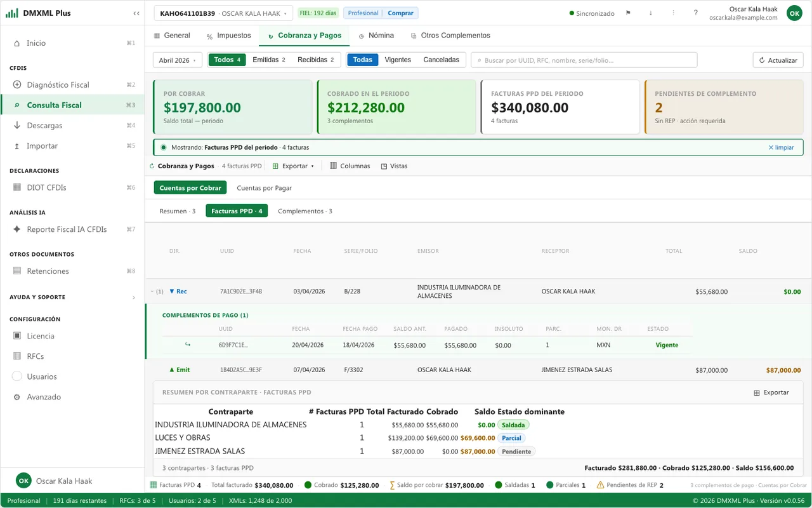812x508 pixels.
Task: Click UUID 7A1C9D2E...3F4B cell
Action: [x=241, y=291]
